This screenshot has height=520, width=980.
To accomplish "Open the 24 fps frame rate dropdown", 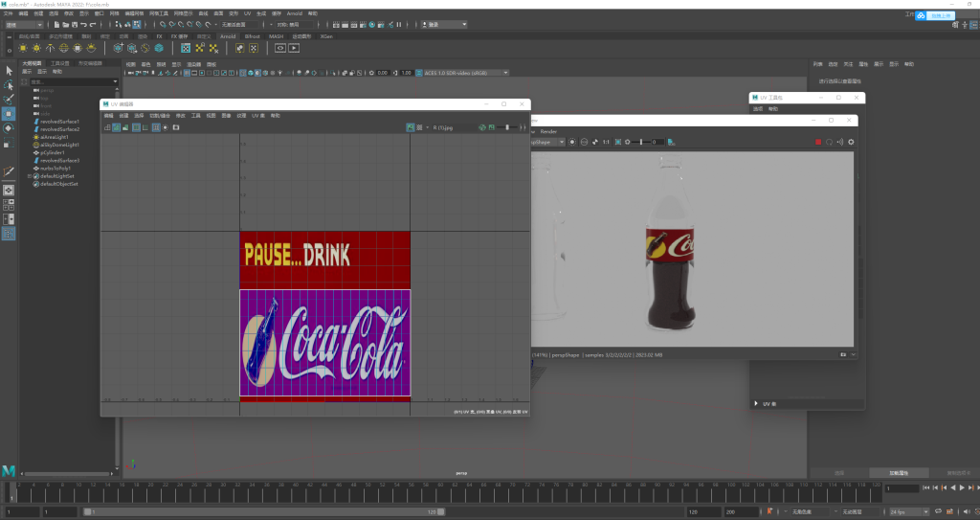I will 909,512.
